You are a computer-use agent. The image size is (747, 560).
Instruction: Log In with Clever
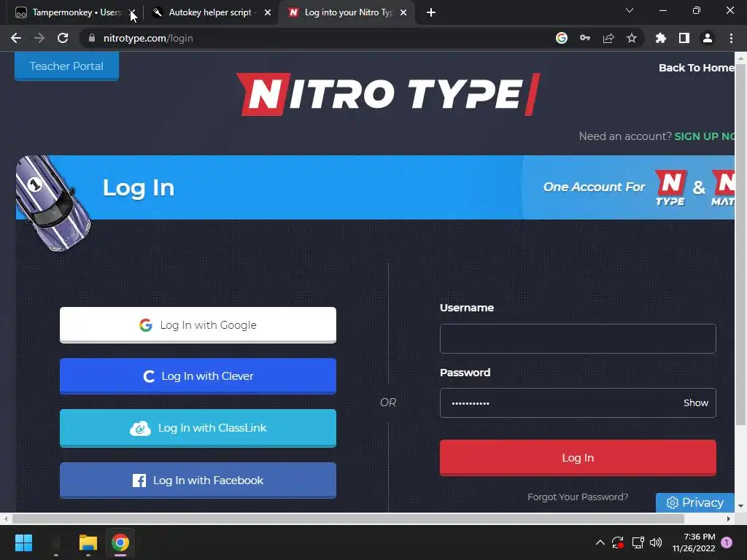click(198, 376)
